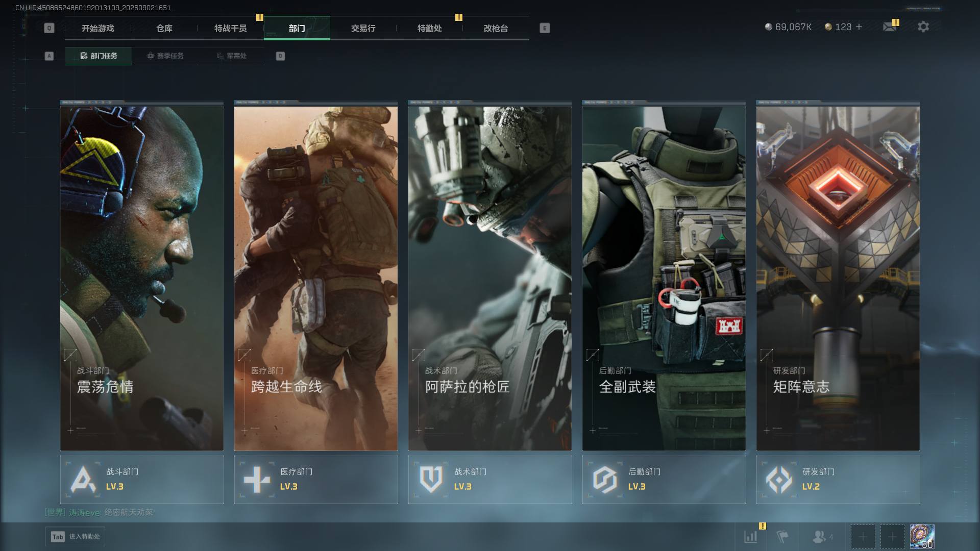Click the 后勤部门 LV.3 panel
This screenshot has width=980, height=551.
coord(664,480)
